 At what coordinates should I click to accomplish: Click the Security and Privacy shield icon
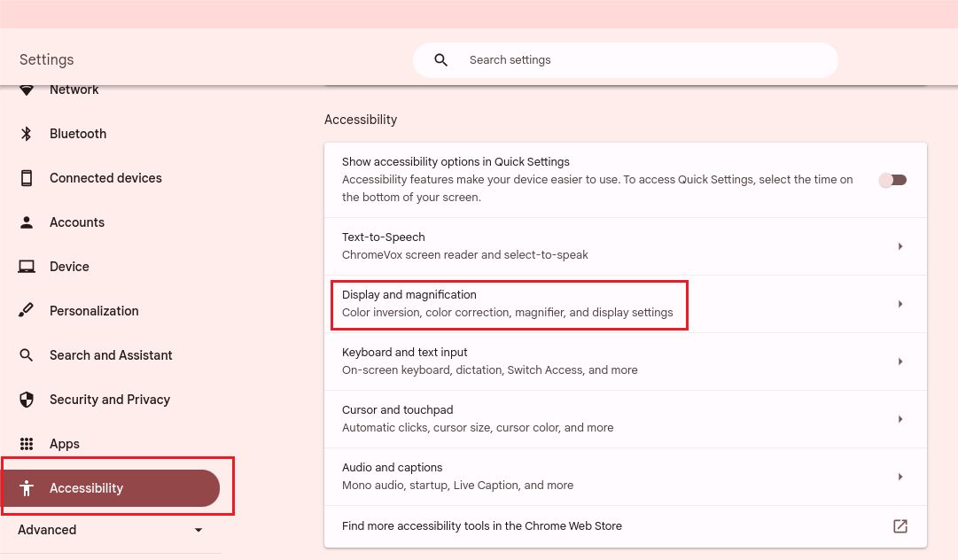(x=26, y=399)
